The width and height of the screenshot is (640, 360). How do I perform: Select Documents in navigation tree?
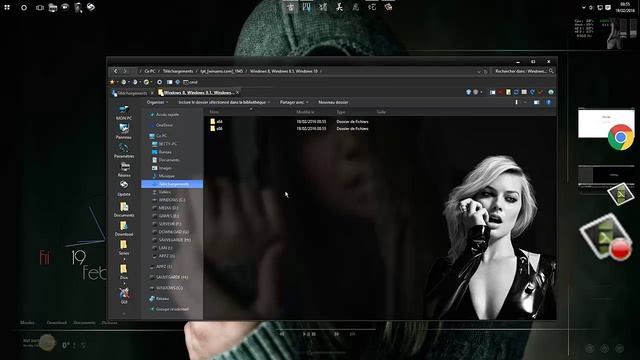click(x=165, y=160)
